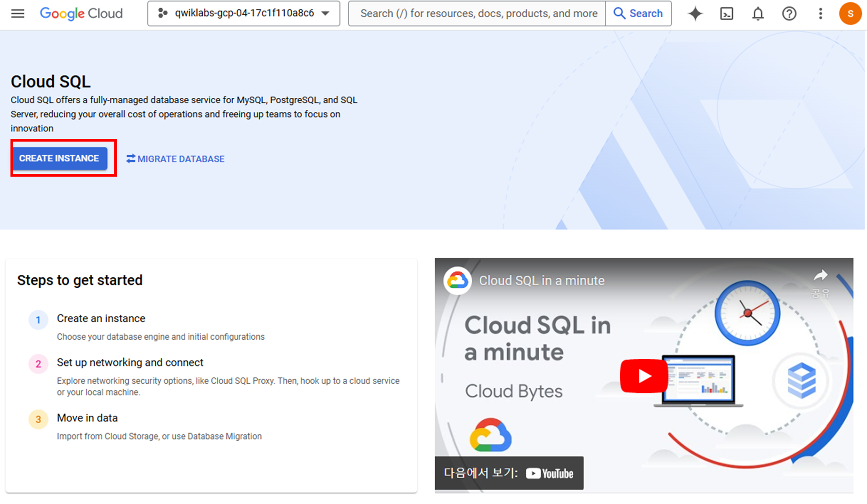Go to Google Cloud home logo
Screen dimensions: 867x504
(81, 14)
